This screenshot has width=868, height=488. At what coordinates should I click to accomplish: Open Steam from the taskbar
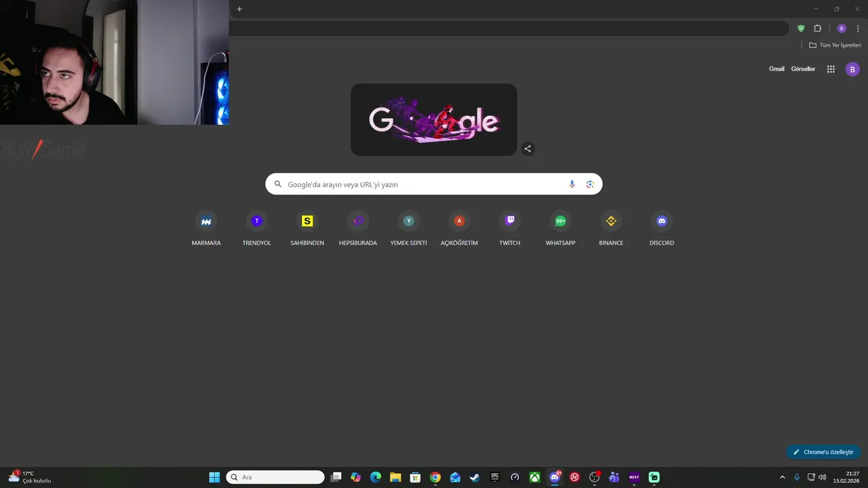(x=475, y=477)
